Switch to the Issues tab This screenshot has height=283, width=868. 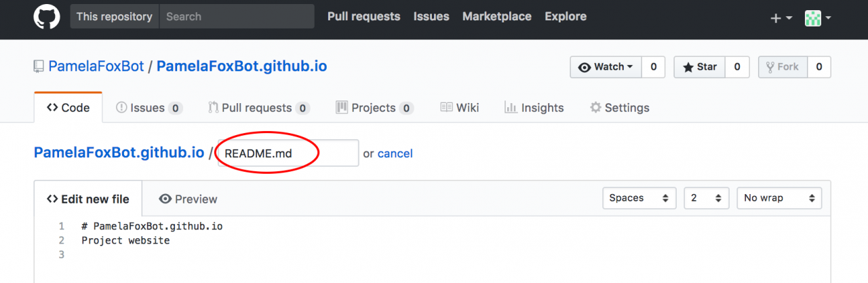point(149,107)
